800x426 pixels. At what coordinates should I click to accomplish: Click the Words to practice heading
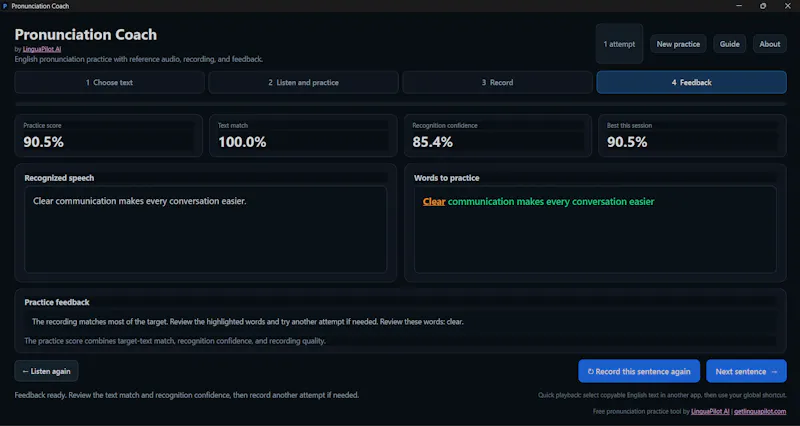coord(446,178)
